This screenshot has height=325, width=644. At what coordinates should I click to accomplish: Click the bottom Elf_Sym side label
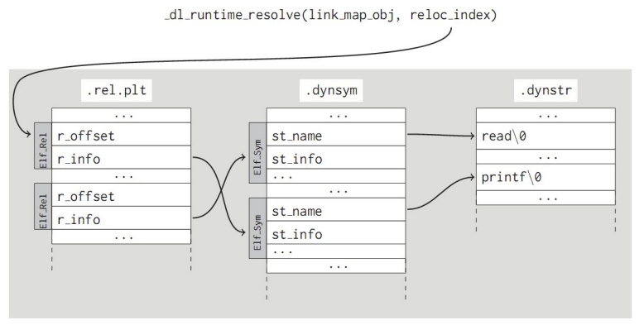(258, 228)
